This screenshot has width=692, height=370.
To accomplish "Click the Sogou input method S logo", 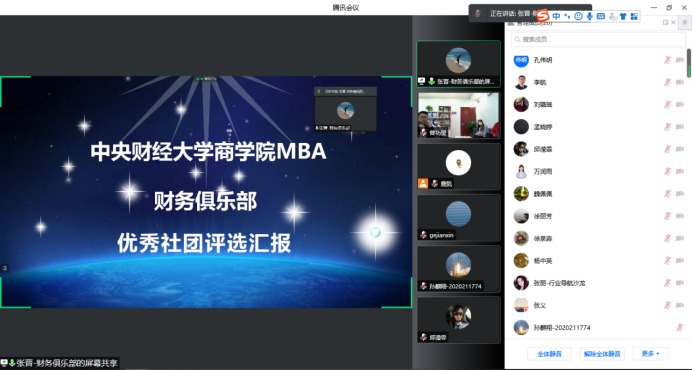I will [542, 16].
